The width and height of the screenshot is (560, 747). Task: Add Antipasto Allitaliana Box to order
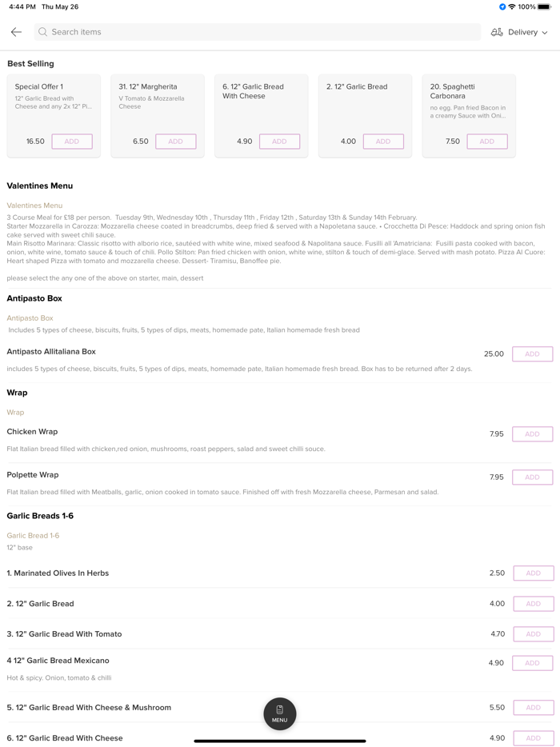click(533, 354)
